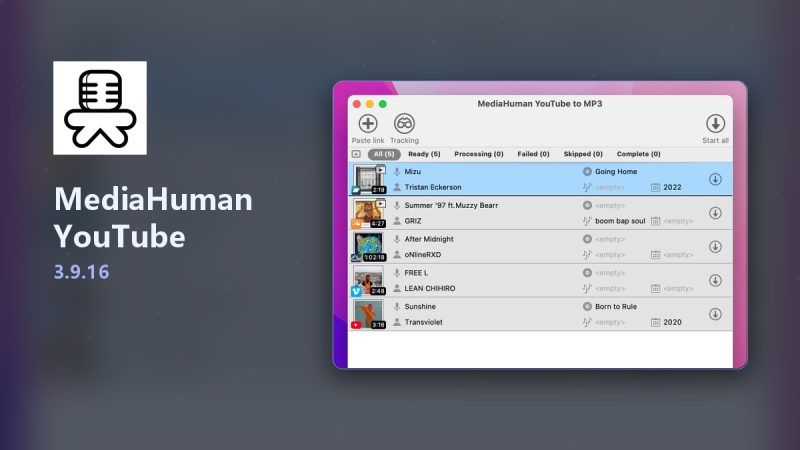Click the After Midnight thumbnail
The height and width of the screenshot is (450, 800).
coord(369,246)
